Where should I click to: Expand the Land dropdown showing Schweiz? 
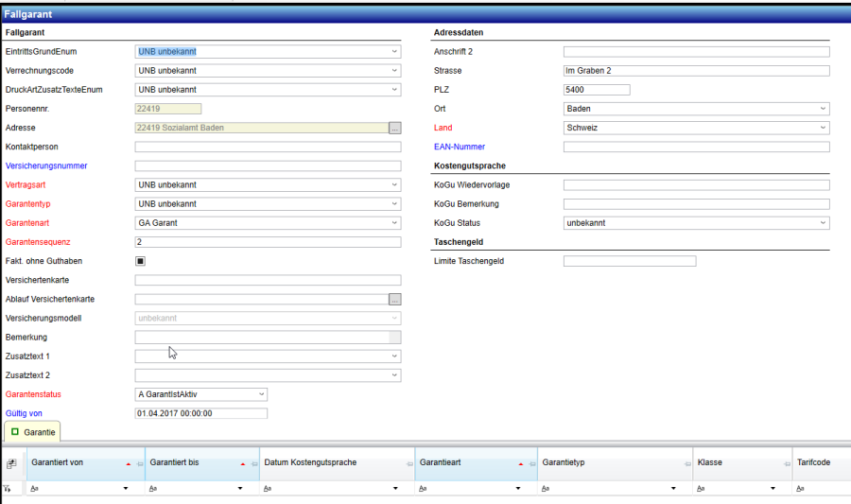pos(823,128)
